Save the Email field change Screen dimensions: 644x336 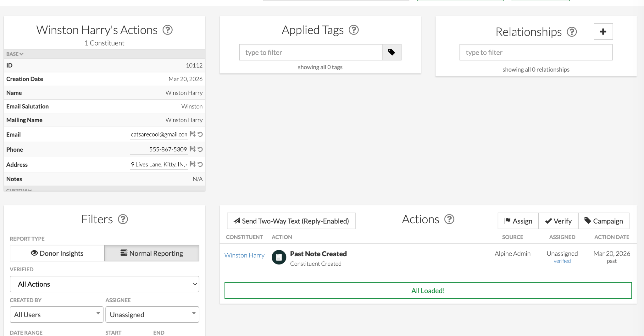click(x=192, y=134)
